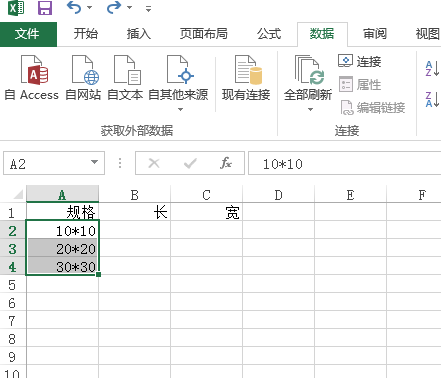Open 自其他来源 data sources menu
Image resolution: width=441 pixels, height=378 pixels.
pyautogui.click(x=178, y=83)
